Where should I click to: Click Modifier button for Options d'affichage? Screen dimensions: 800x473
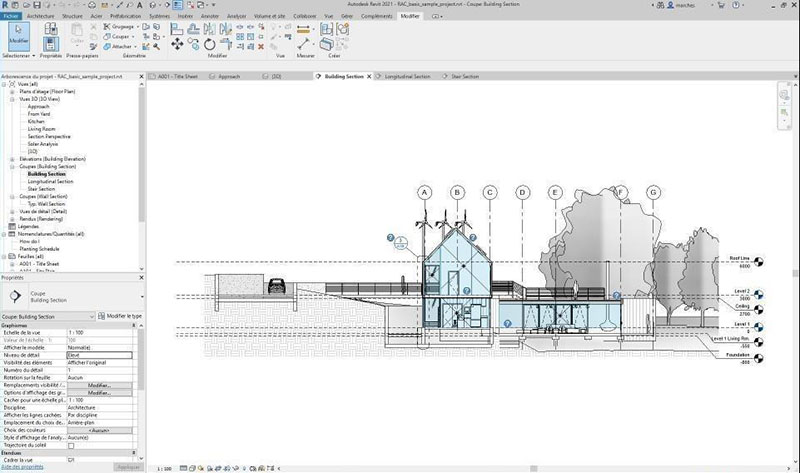pyautogui.click(x=99, y=393)
